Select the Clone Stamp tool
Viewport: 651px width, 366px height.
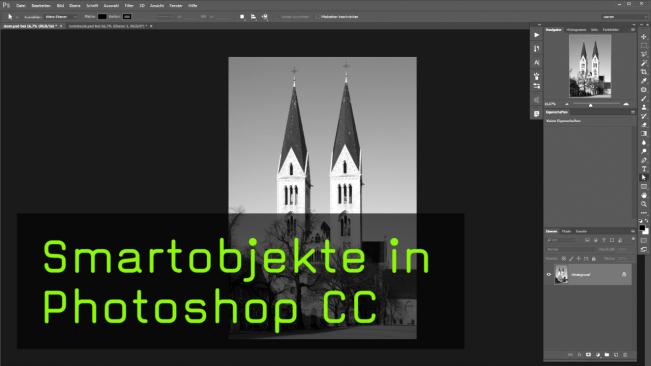point(644,107)
